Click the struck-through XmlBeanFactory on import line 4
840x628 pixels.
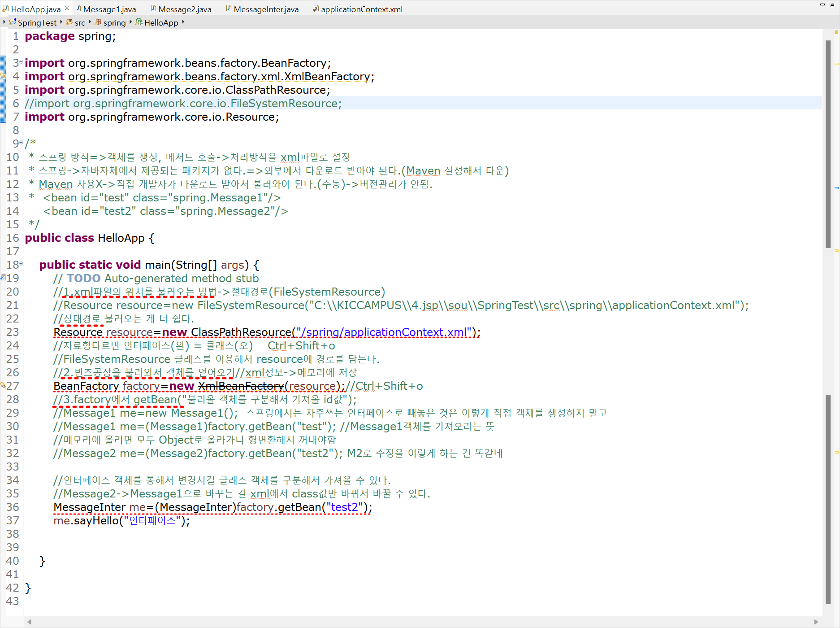[x=327, y=77]
